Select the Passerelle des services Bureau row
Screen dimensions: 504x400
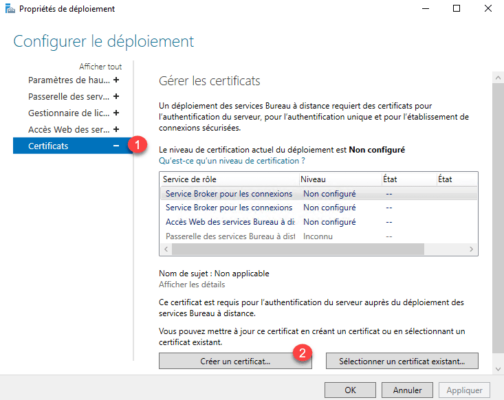319,236
